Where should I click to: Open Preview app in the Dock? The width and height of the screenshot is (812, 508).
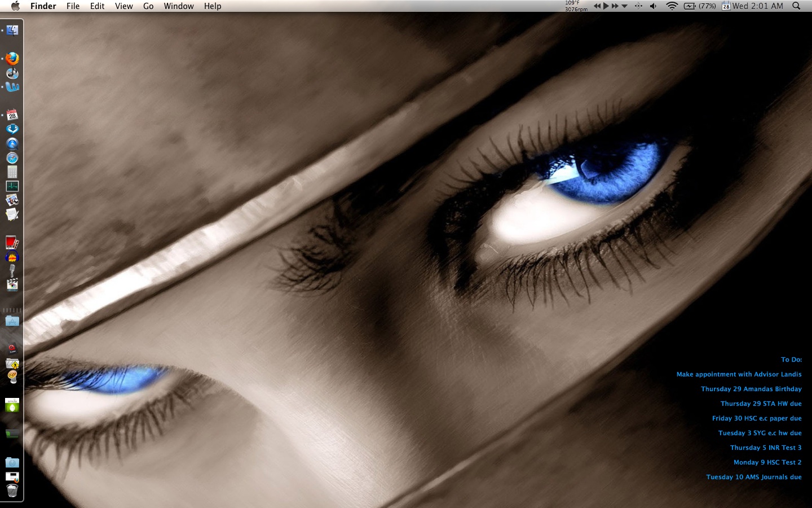(x=12, y=200)
